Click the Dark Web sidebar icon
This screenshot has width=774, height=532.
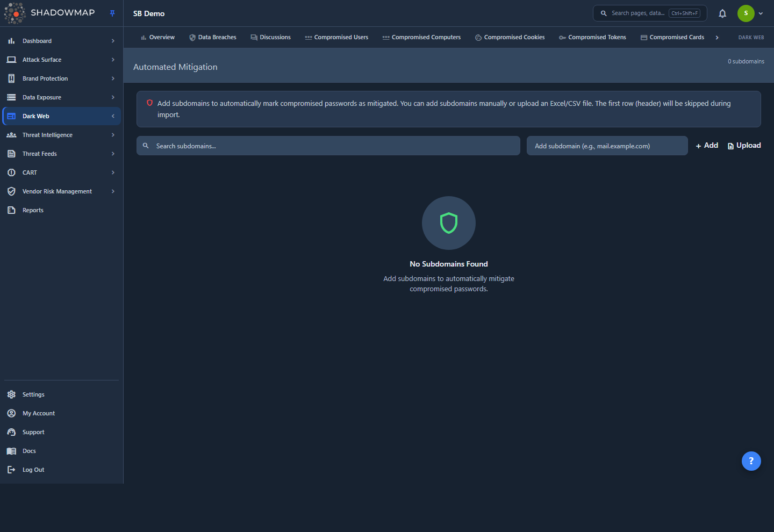point(11,116)
